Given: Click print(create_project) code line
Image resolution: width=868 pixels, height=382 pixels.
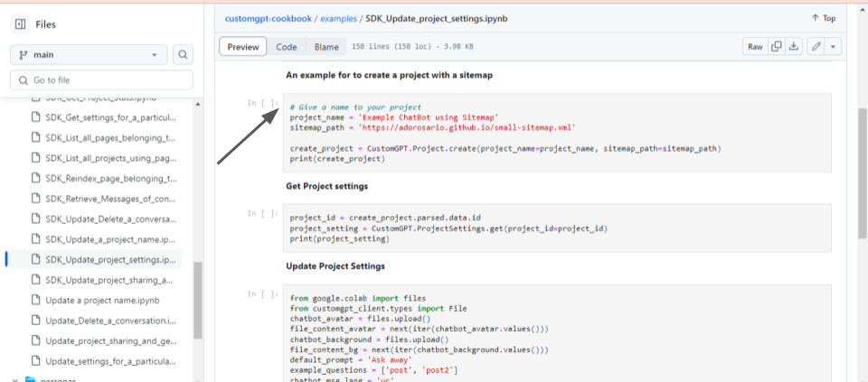Looking at the screenshot, I should (x=337, y=159).
